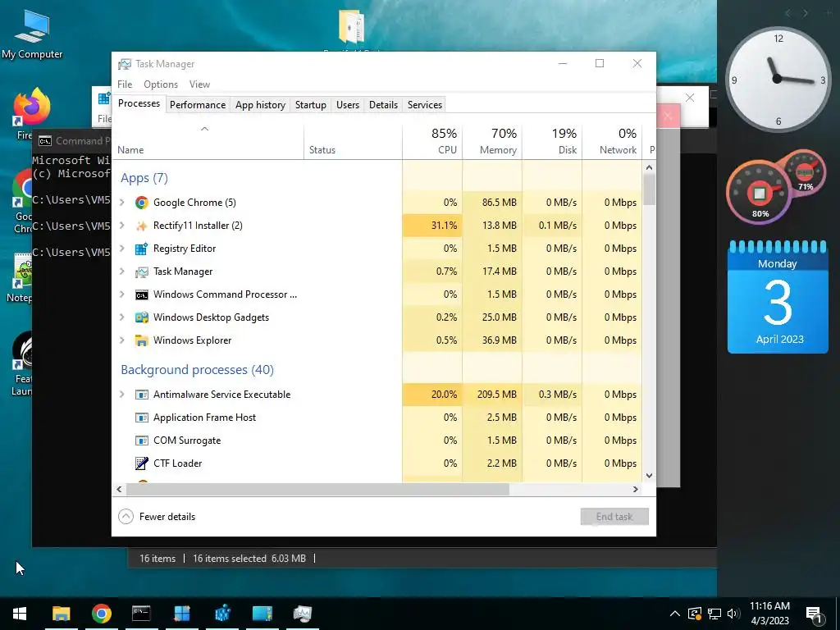Click the Application Frame Host icon
840x630 pixels.
click(141, 418)
